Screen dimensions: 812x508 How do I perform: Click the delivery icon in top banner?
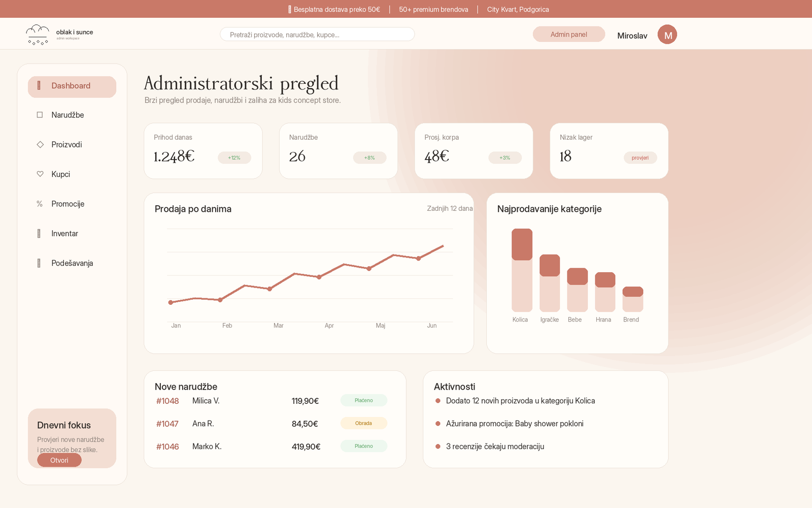pos(290,9)
